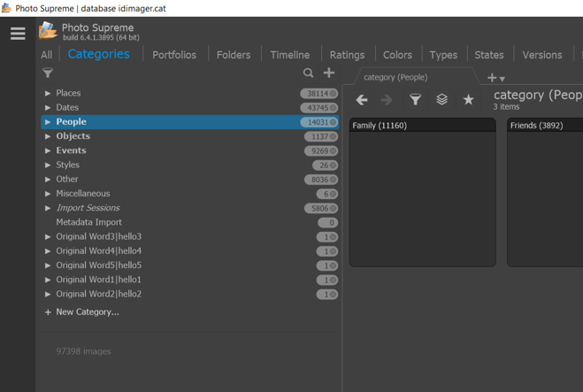Switch to the Colors tab
The image size is (583, 392).
pyautogui.click(x=397, y=55)
